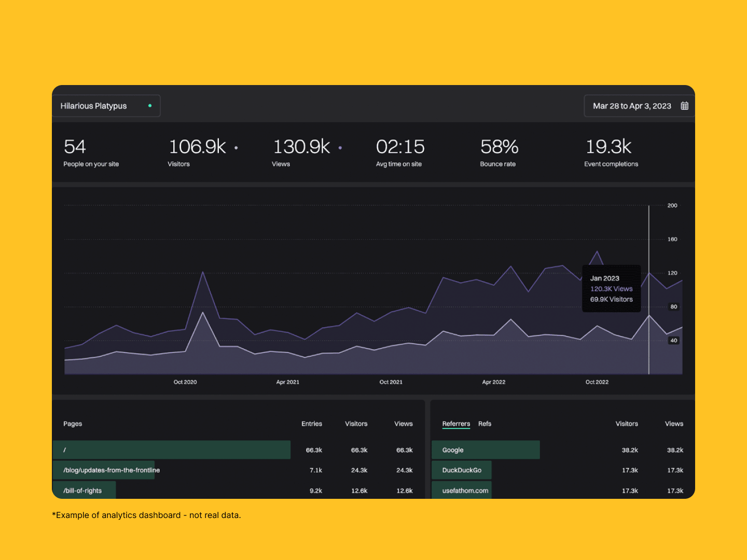The height and width of the screenshot is (560, 747).
Task: Click the Apr 2021 axis label
Action: click(x=288, y=382)
